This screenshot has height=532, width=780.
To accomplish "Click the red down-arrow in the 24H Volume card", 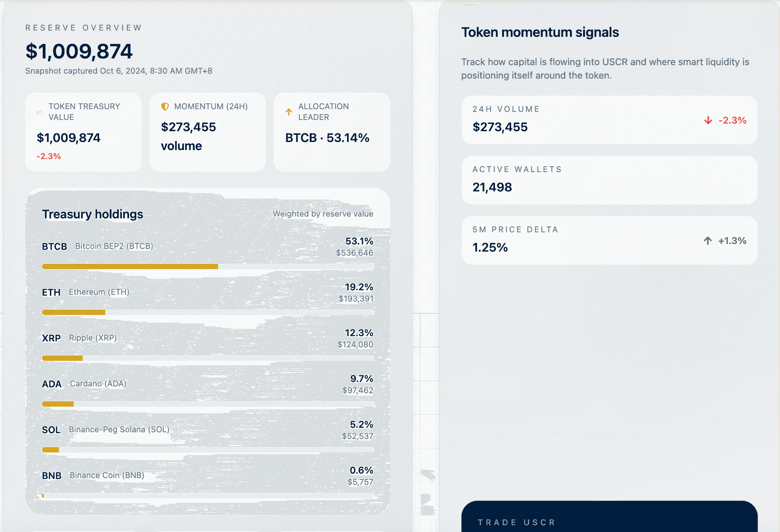I will click(x=708, y=120).
